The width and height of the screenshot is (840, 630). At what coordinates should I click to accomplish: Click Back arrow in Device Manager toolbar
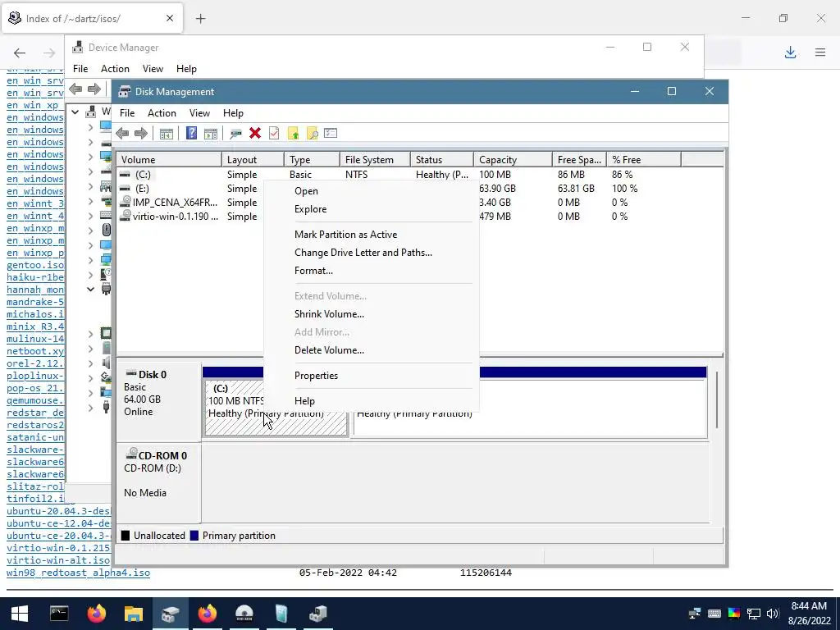(x=75, y=89)
